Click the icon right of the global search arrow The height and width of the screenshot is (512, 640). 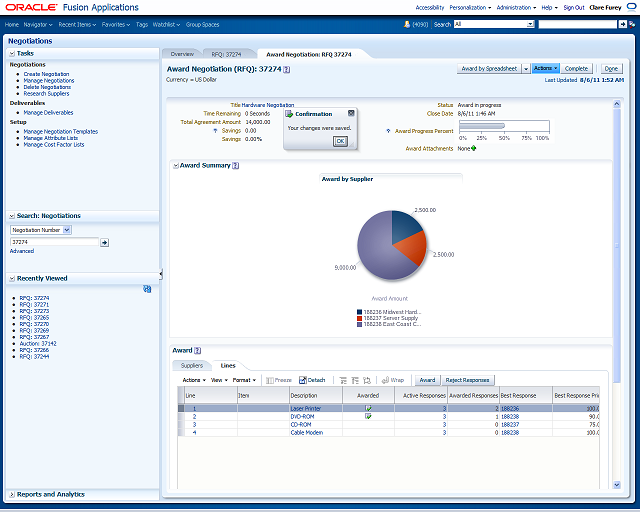pyautogui.click(x=632, y=24)
